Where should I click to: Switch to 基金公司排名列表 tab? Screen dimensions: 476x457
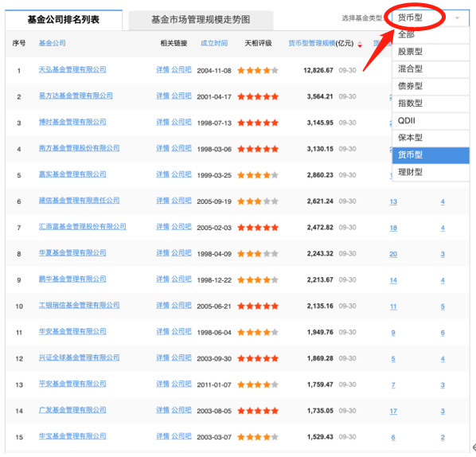click(64, 20)
